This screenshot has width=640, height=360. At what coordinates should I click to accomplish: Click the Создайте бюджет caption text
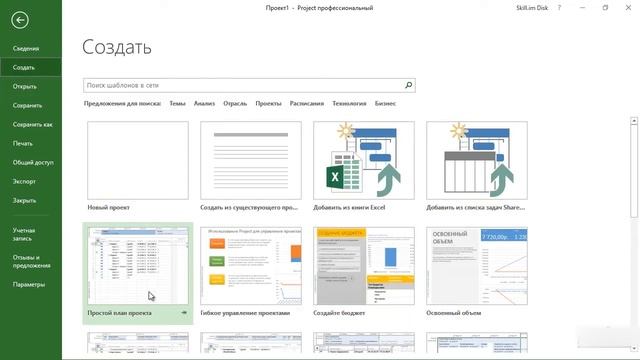pos(339,313)
